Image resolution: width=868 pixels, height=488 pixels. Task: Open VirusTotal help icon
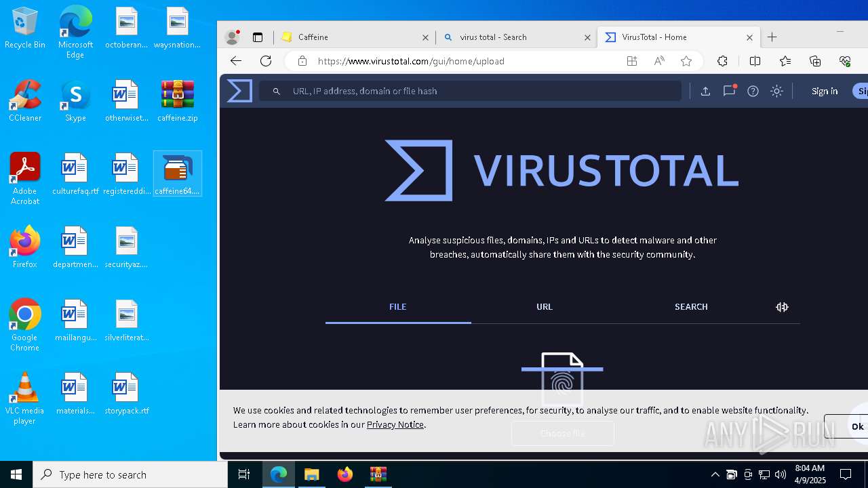[x=753, y=91]
